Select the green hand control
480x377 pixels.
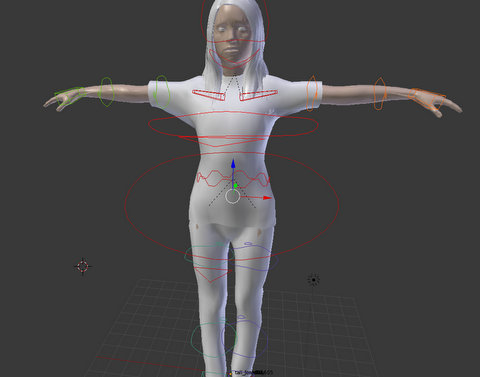[69, 96]
